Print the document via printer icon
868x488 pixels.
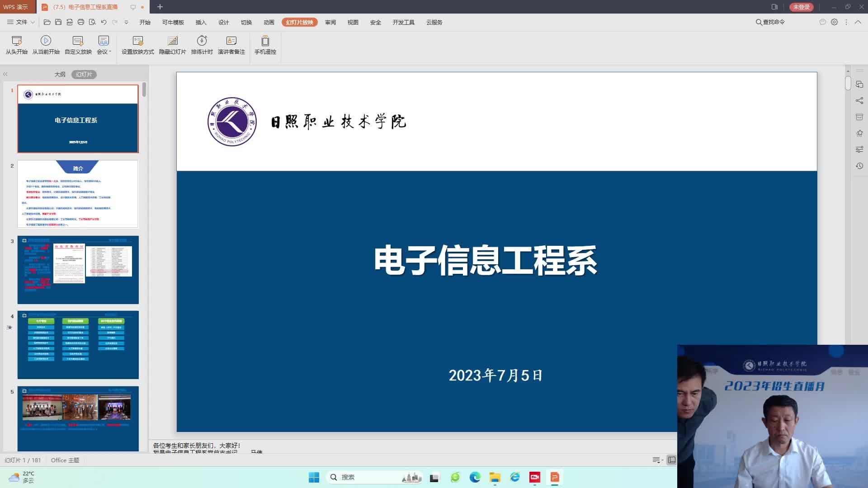coord(81,22)
